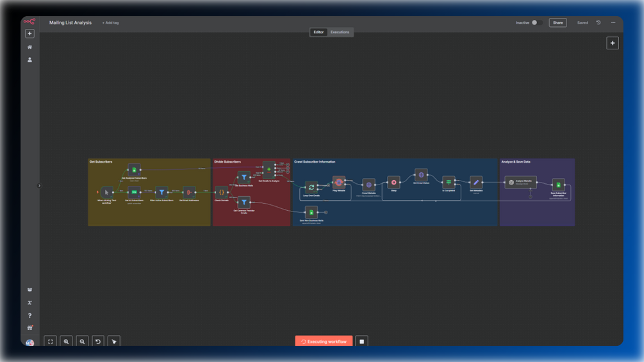Zoom in on the canvas
644x362 pixels.
[66, 341]
